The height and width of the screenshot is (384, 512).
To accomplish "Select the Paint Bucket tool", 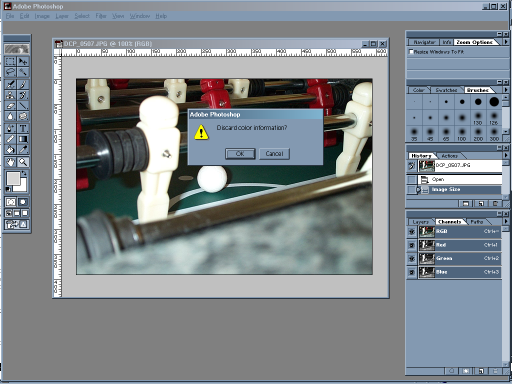I will [10, 150].
